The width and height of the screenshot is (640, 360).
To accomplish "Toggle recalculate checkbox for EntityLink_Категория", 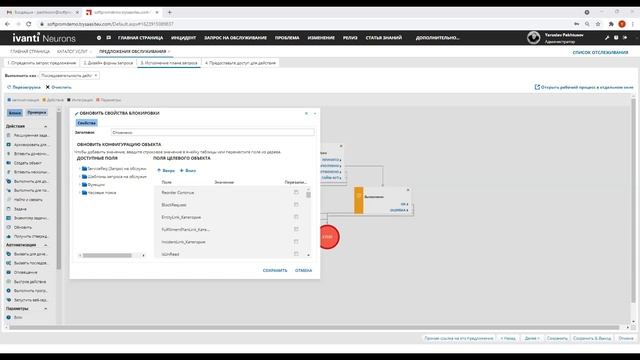I will pos(296,217).
